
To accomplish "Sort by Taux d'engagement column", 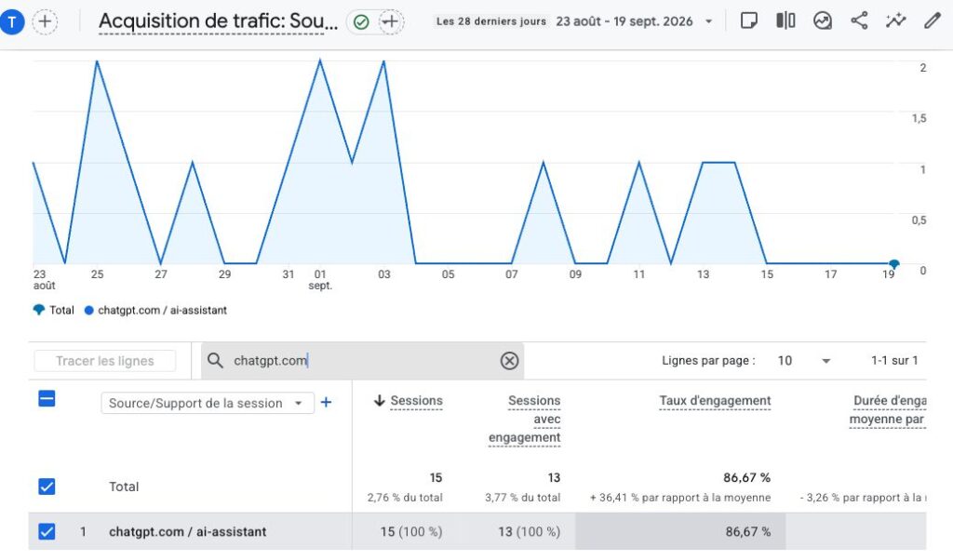I will [x=715, y=401].
